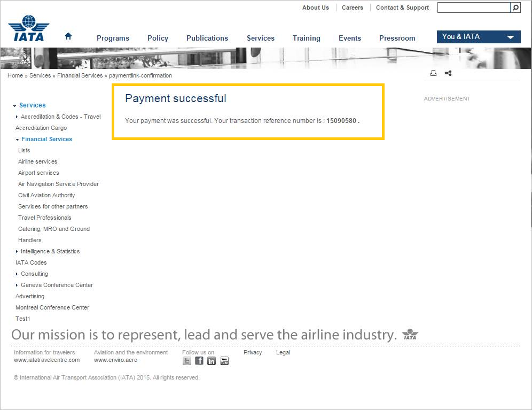Open Accreditation Cargo sidebar item
The height and width of the screenshot is (410, 532).
tap(41, 128)
